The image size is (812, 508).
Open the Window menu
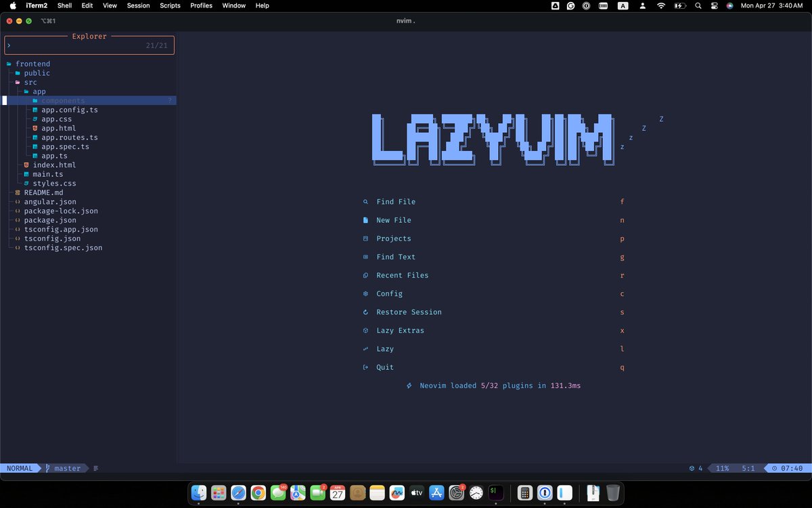[234, 5]
